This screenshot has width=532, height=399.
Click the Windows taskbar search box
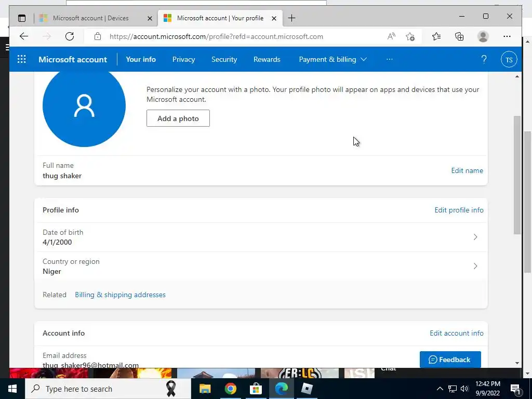108,389
